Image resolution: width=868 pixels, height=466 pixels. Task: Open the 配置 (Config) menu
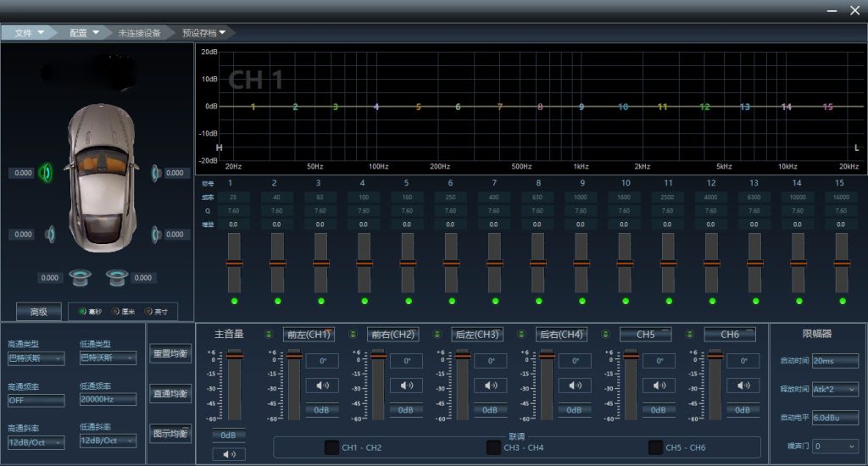(x=84, y=33)
